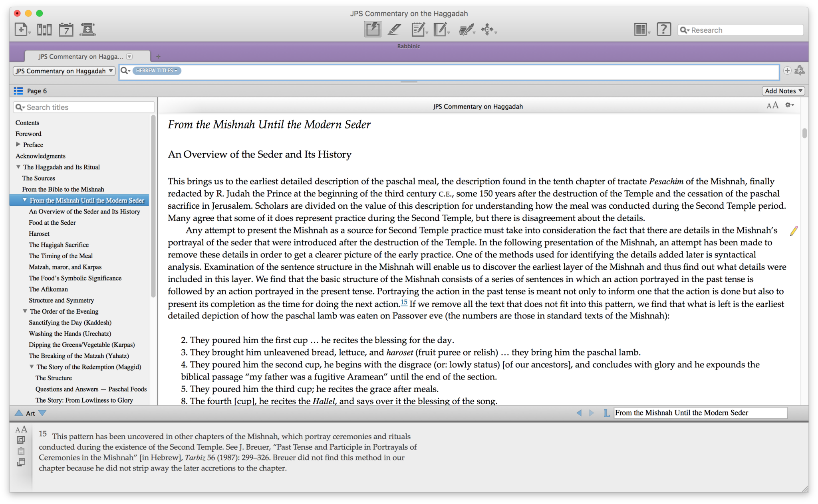Open Food at the Seder section
818x504 pixels.
52,223
